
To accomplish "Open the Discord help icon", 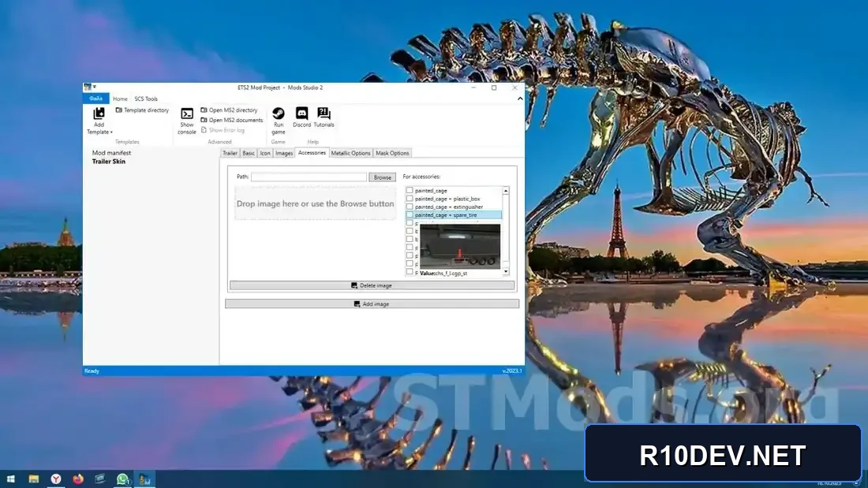I will (x=301, y=114).
